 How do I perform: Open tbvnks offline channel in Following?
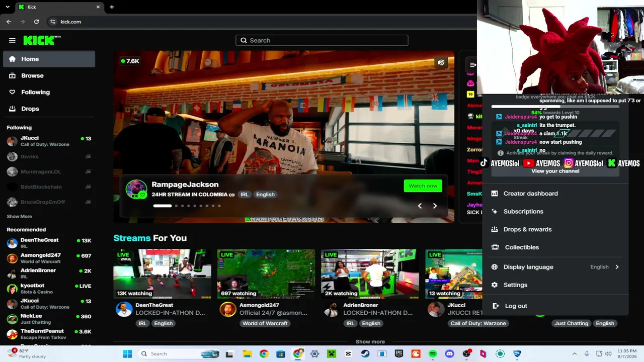tap(49, 156)
